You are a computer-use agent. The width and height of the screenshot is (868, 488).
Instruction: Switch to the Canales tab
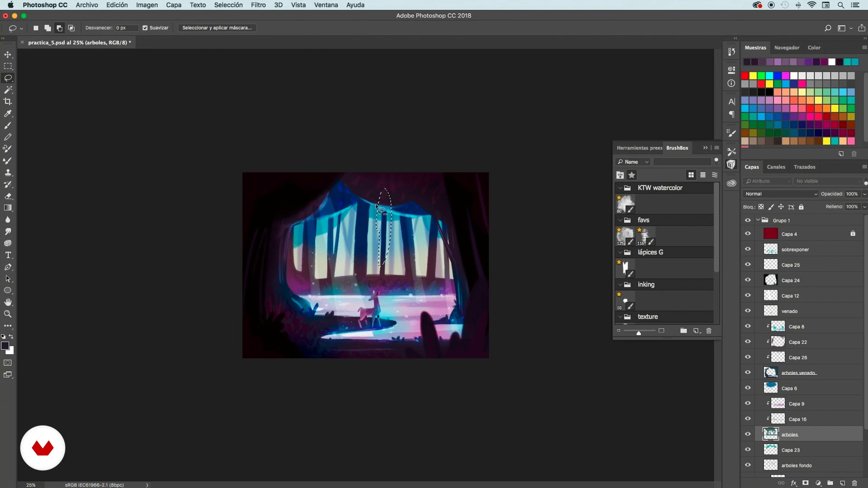776,167
